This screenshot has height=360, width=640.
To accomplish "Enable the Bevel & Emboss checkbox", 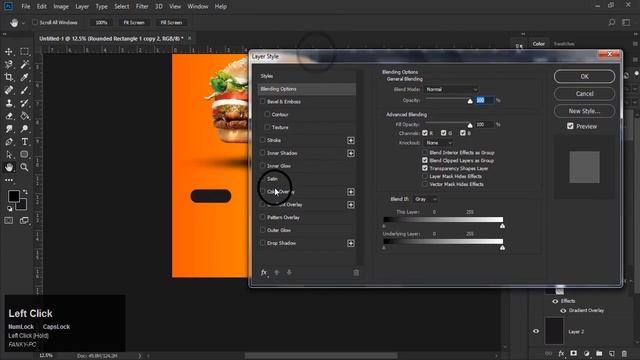I will [x=262, y=101].
